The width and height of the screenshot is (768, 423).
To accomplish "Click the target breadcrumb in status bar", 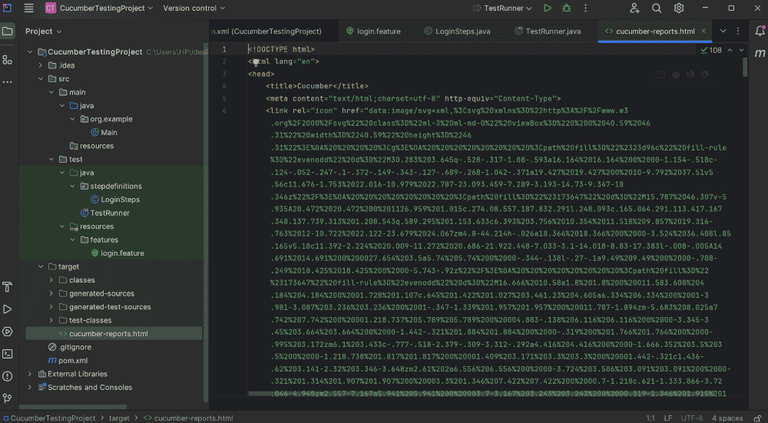I will click(119, 418).
